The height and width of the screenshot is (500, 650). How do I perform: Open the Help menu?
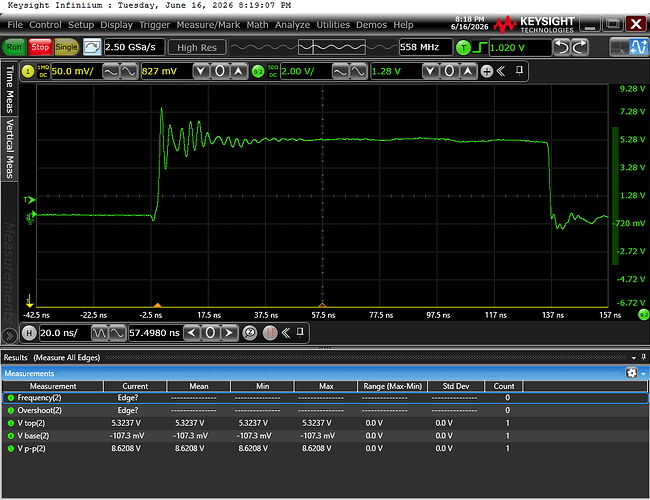coord(403,25)
